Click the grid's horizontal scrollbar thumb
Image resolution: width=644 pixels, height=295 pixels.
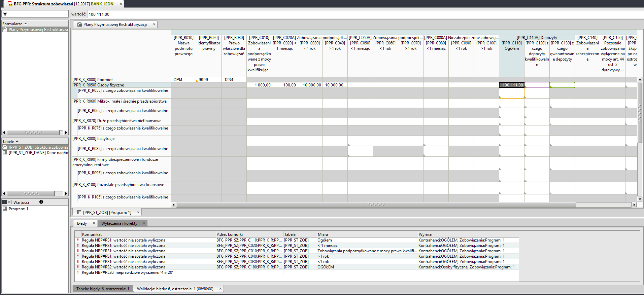pyautogui.click(x=376, y=205)
